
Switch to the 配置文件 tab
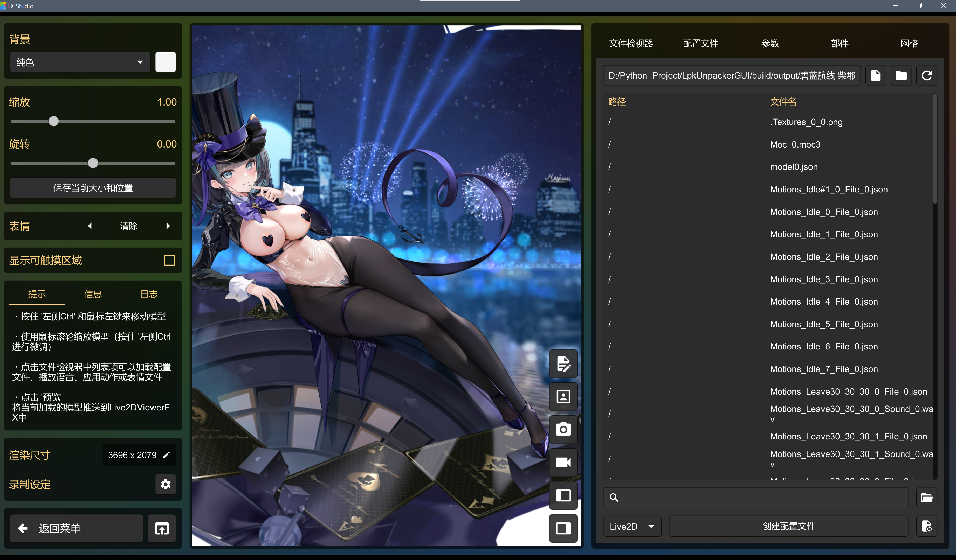click(x=700, y=44)
